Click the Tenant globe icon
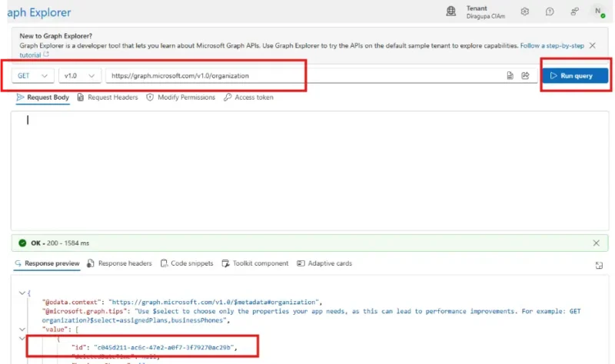The image size is (615, 364). (451, 12)
